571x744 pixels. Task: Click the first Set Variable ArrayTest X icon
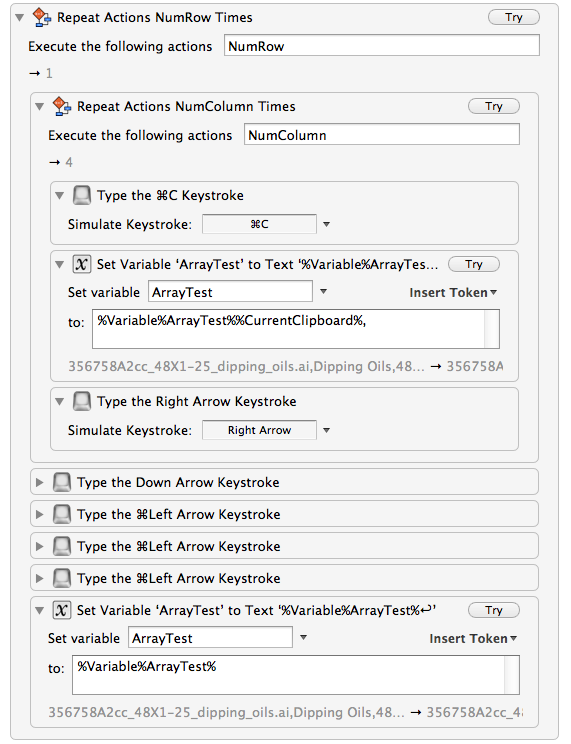[x=82, y=264]
